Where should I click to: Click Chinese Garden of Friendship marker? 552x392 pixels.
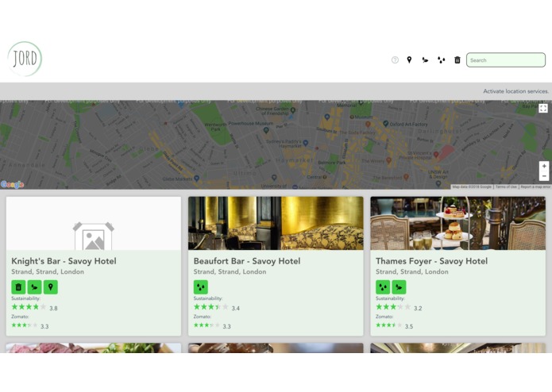click(292, 110)
